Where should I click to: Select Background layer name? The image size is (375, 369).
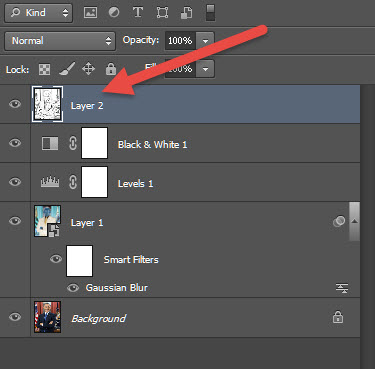pyautogui.click(x=99, y=319)
